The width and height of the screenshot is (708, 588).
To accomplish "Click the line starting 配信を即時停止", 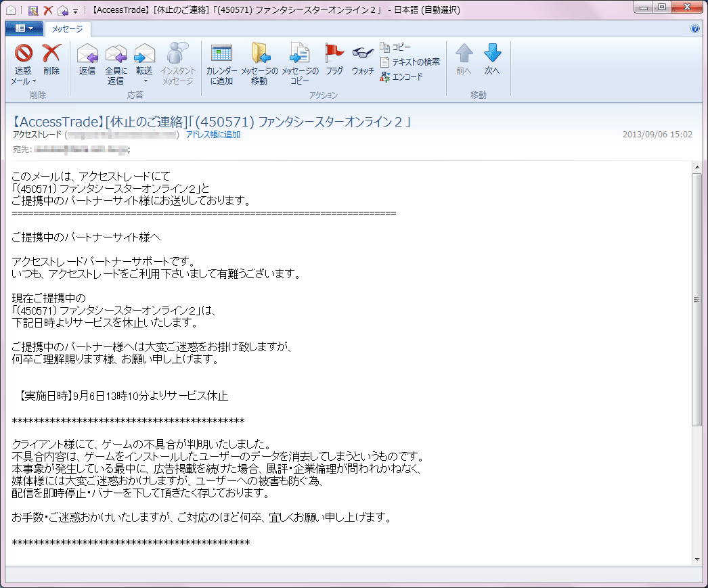I will (140, 493).
